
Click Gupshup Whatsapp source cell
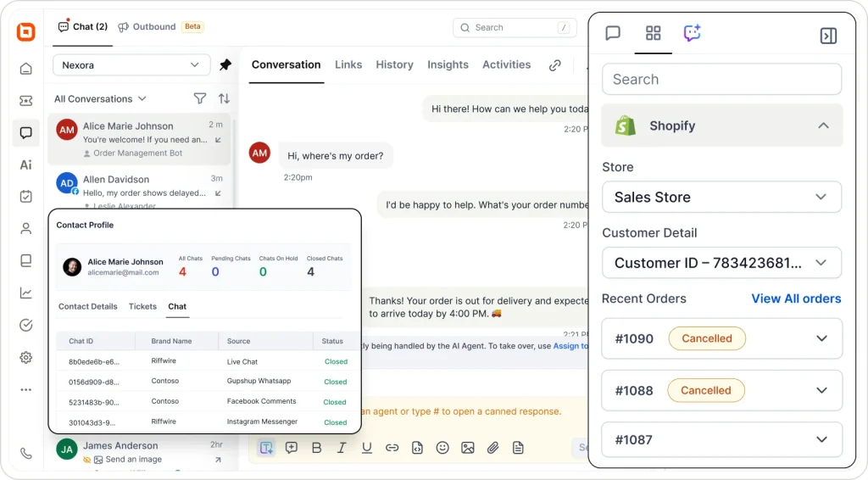[259, 381]
